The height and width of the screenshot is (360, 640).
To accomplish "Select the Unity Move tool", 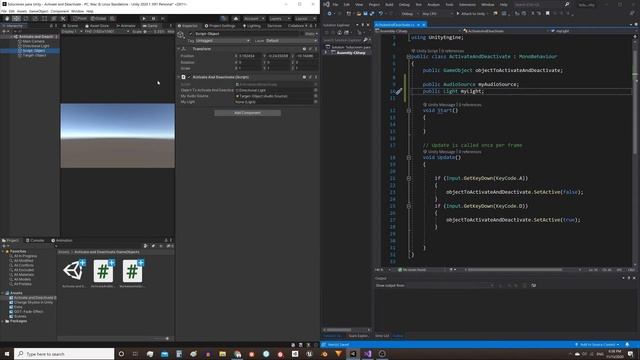I will (x=16, y=18).
